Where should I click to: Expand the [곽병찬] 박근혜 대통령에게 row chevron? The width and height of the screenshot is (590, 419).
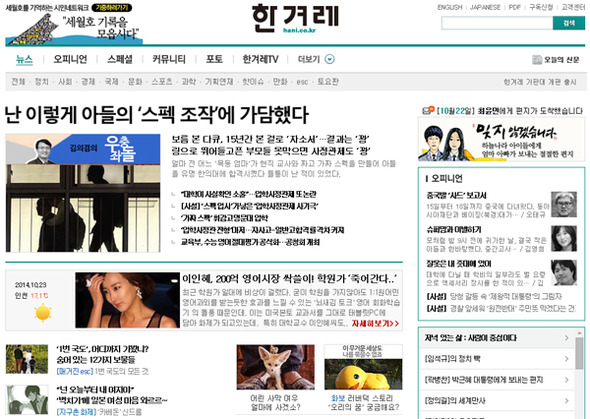(x=566, y=380)
